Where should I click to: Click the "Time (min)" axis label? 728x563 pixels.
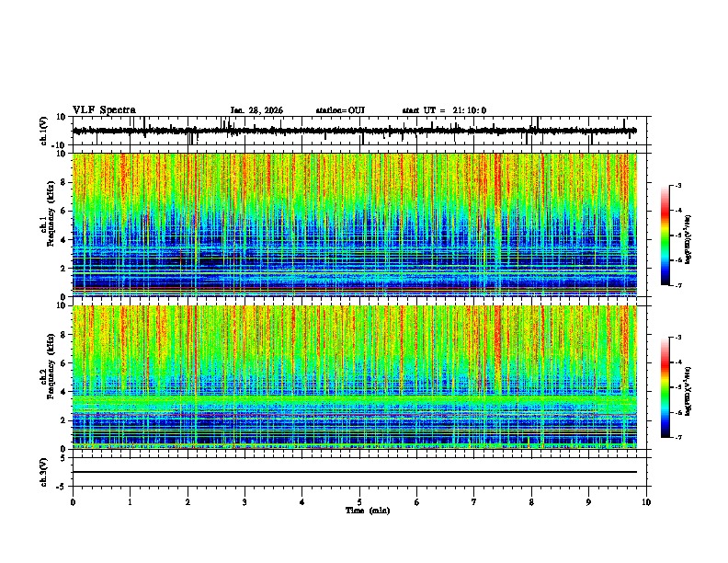click(368, 511)
